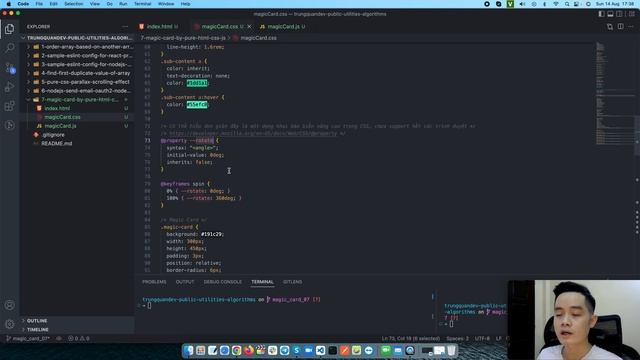The width and height of the screenshot is (640, 360).
Task: Open the Manage gear icon
Action: [9, 324]
